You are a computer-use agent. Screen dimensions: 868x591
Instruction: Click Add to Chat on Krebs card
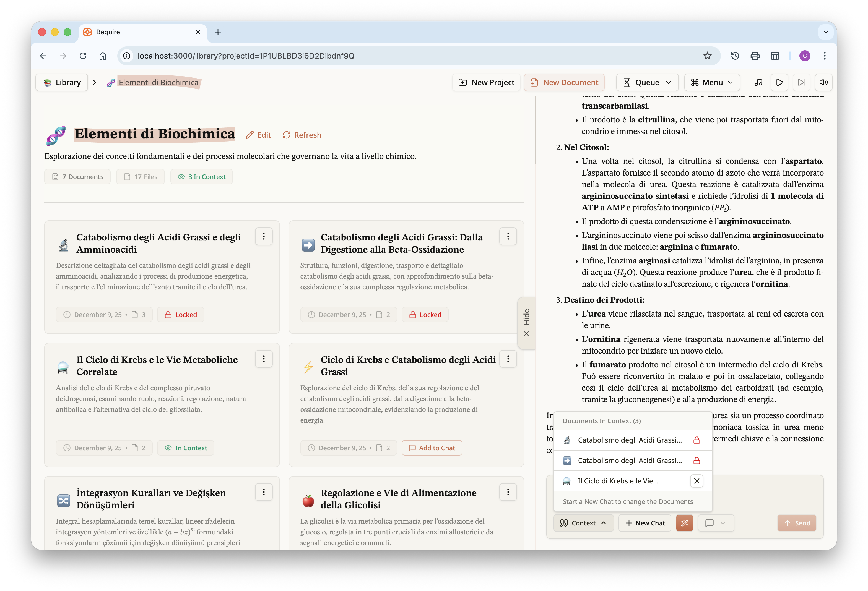(432, 448)
